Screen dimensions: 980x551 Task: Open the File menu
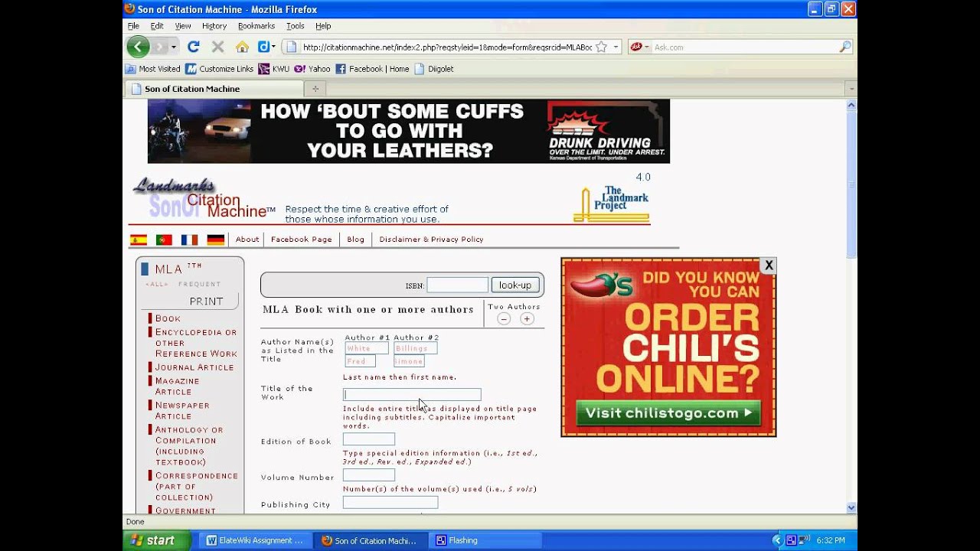click(x=133, y=26)
